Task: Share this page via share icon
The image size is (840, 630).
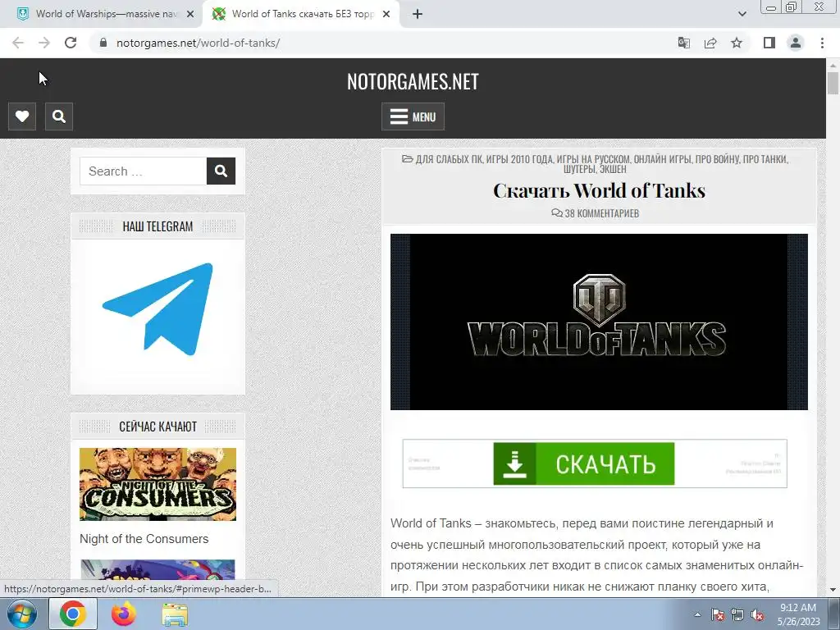Action: (710, 43)
